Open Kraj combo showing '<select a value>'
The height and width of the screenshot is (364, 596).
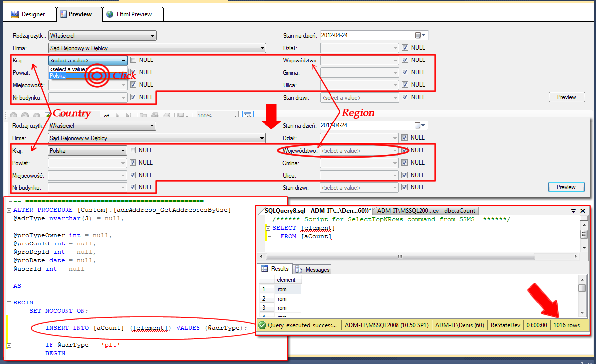(87, 61)
